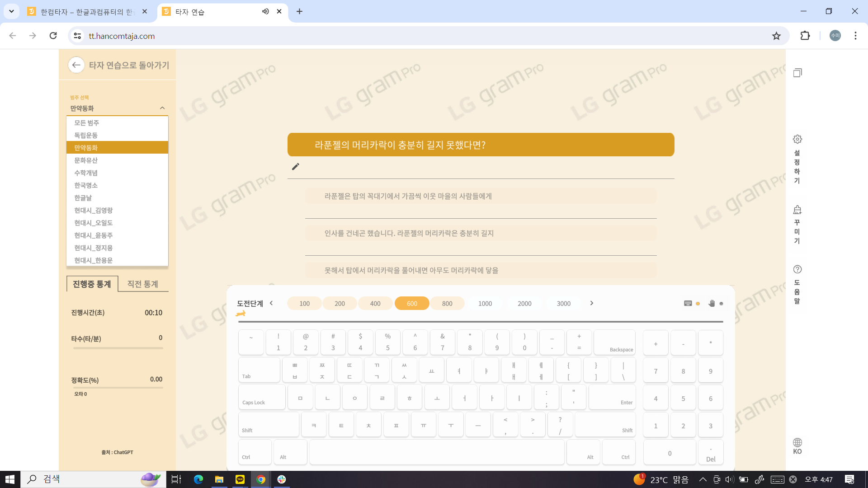The width and height of the screenshot is (868, 488).
Task: Choose 한글날 from the category list
Action: (83, 198)
